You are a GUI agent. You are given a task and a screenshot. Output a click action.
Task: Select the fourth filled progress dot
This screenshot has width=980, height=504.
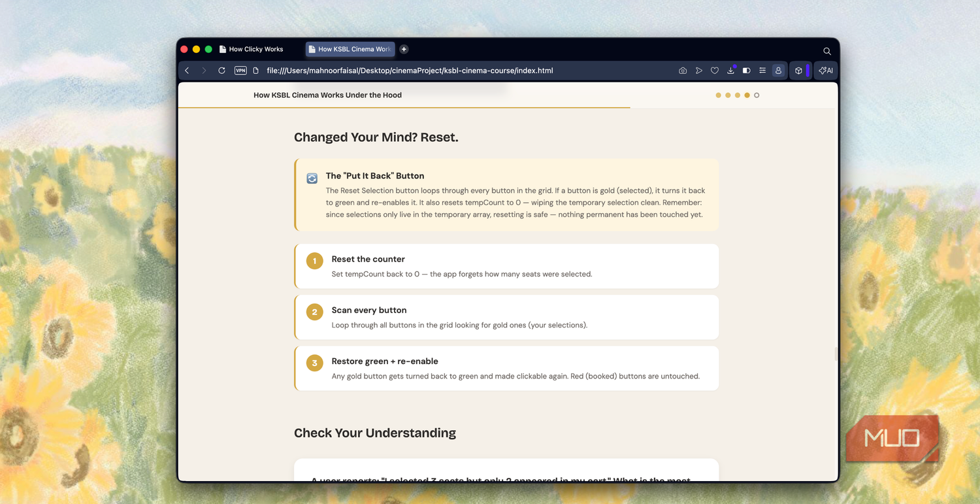coord(747,95)
